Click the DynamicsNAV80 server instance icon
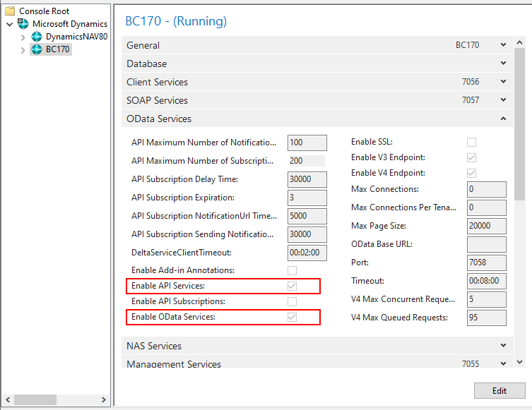This screenshot has height=410, width=532. coord(37,37)
